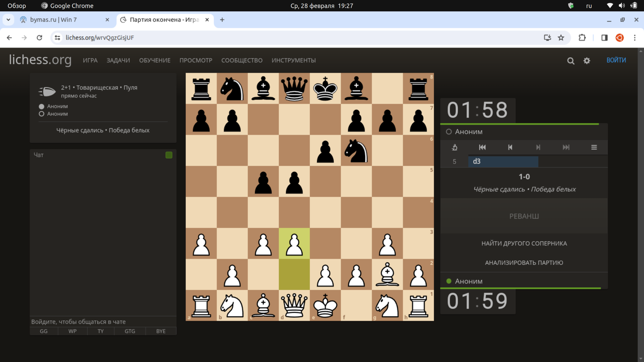Screen dimensions: 644x362
Task: Open lichess preferences gear icon
Action: [587, 61]
